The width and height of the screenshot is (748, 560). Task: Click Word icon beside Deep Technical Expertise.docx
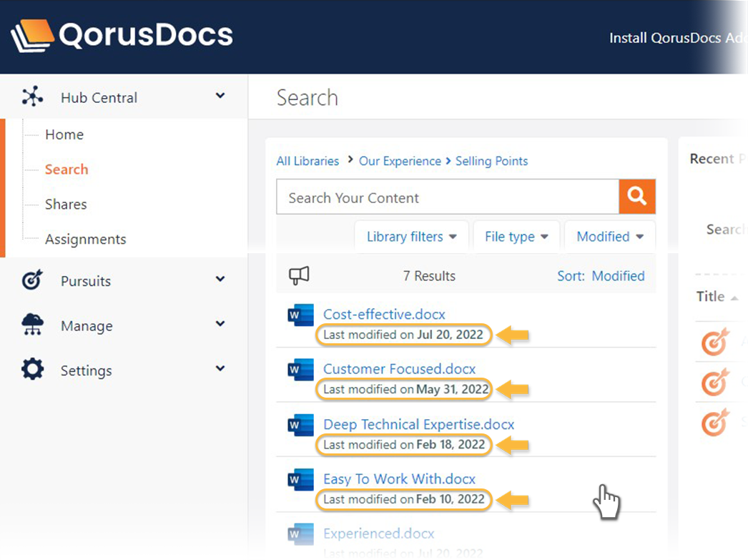pos(300,425)
